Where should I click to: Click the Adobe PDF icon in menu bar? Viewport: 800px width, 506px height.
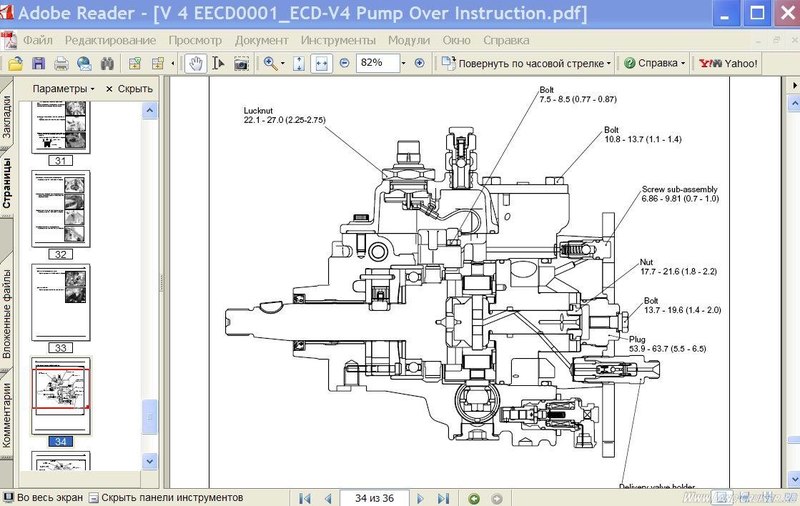click(x=8, y=40)
